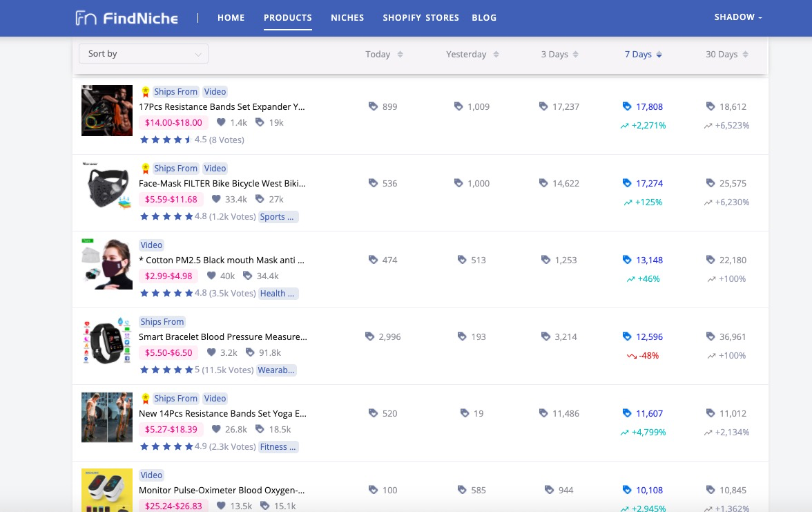Screen dimensions: 812x512
Task: Open Smart Bracelet Blood Pressure title
Action: (222, 337)
